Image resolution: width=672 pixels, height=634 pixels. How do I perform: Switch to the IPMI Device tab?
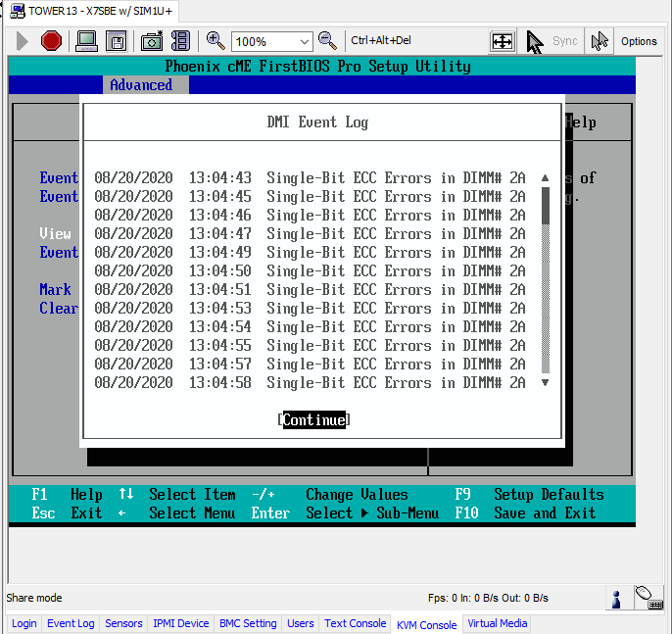tap(181, 623)
